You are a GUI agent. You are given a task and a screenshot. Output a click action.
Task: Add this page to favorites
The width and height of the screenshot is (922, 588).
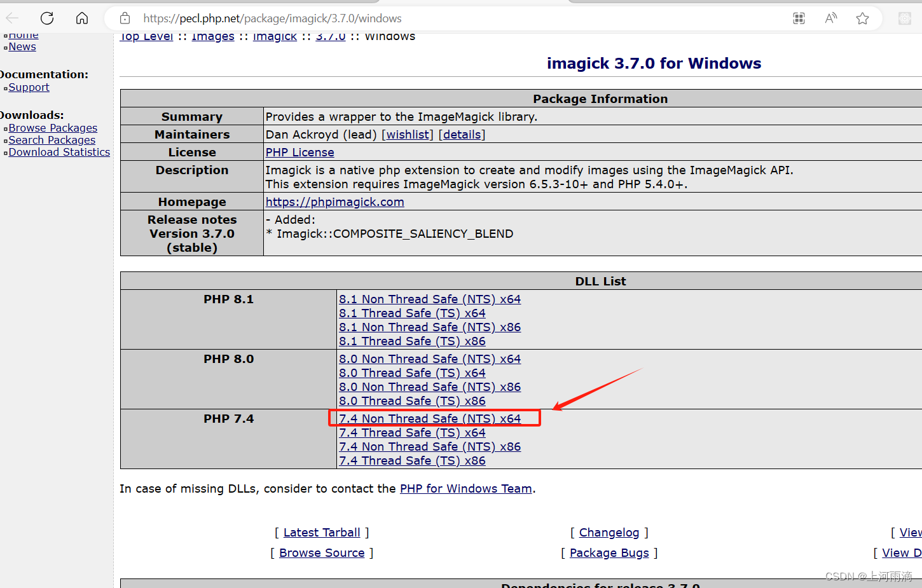click(x=862, y=18)
